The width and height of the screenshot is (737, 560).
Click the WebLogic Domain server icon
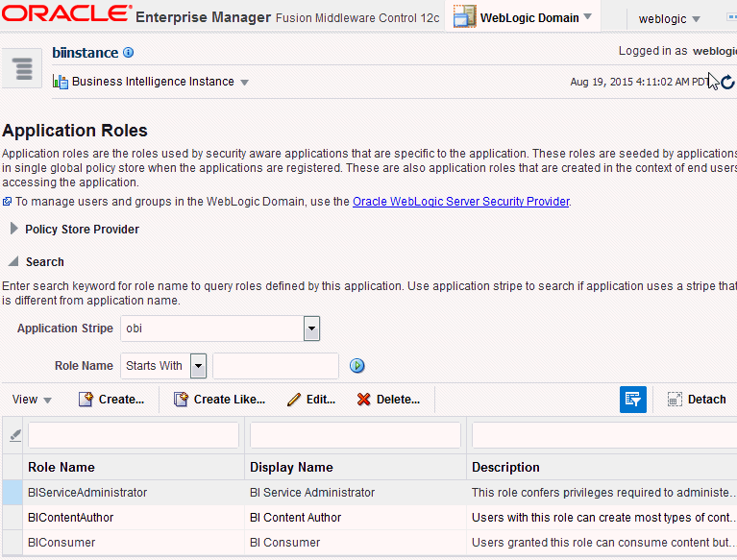coord(464,17)
